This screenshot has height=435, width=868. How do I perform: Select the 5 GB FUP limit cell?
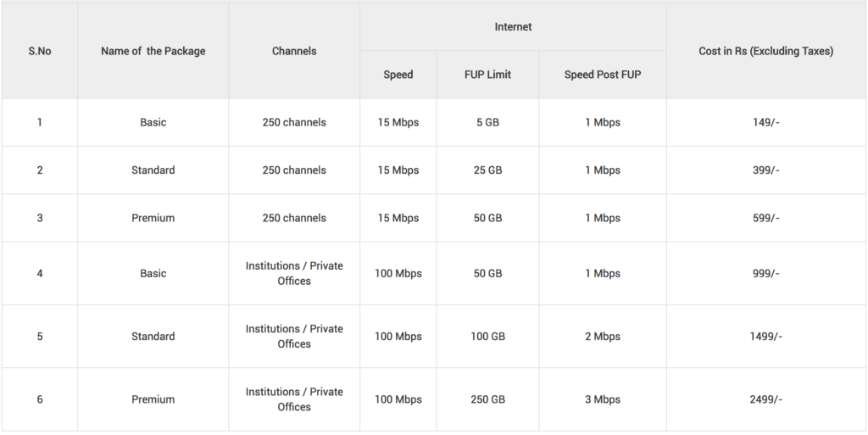pos(487,122)
